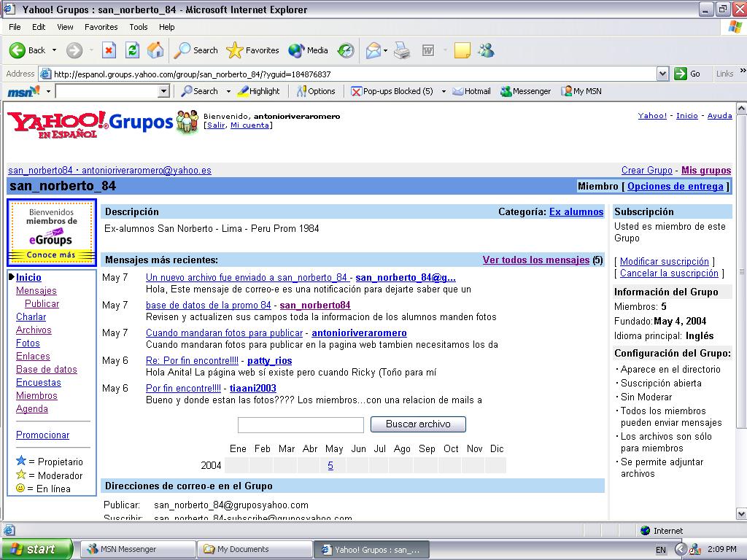Open the Windows start button

[x=36, y=549]
